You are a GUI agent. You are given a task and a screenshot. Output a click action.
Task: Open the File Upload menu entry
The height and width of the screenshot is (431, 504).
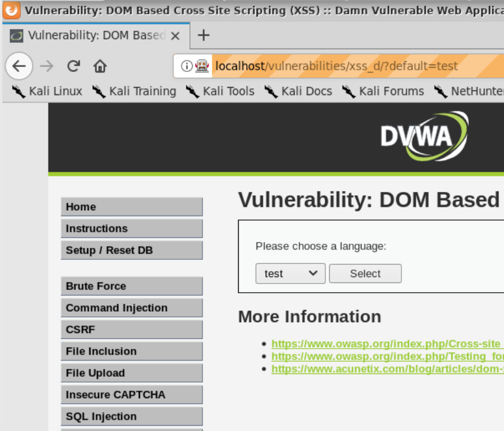point(131,373)
